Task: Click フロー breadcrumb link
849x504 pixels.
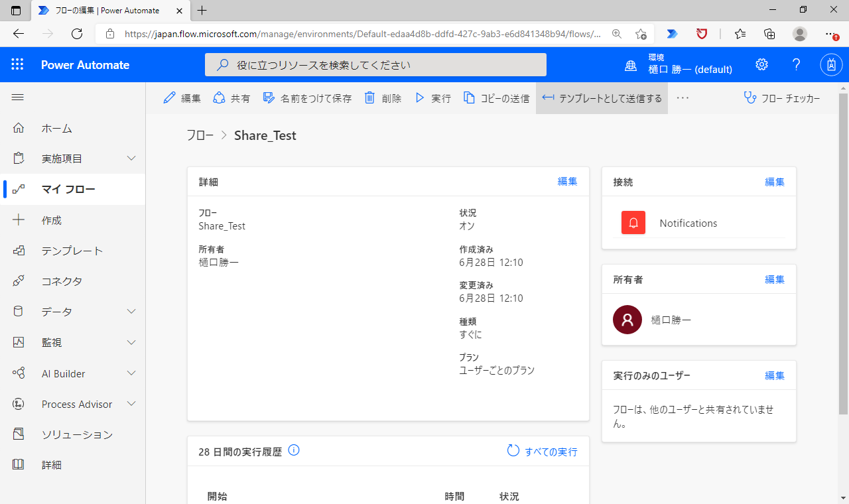Action: point(200,135)
